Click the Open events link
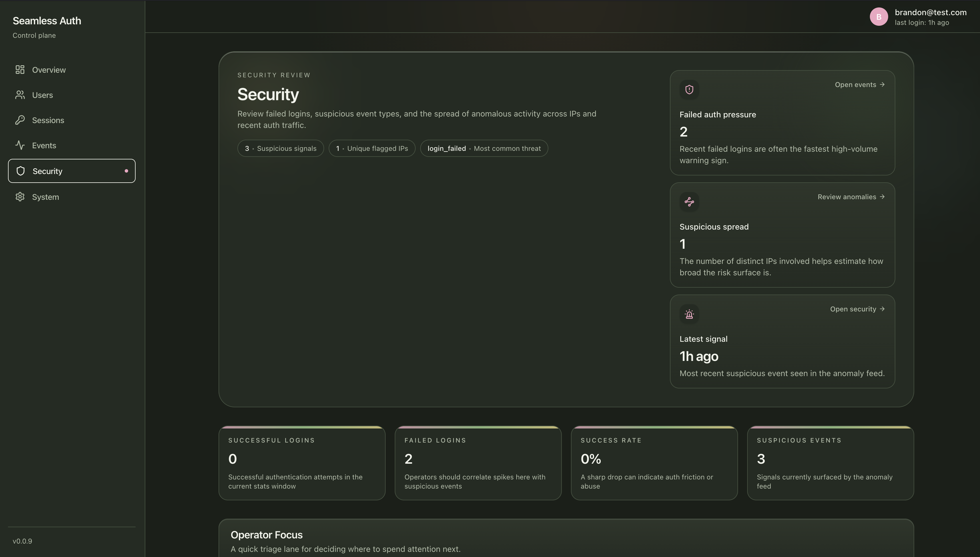The width and height of the screenshot is (980, 557). click(860, 84)
